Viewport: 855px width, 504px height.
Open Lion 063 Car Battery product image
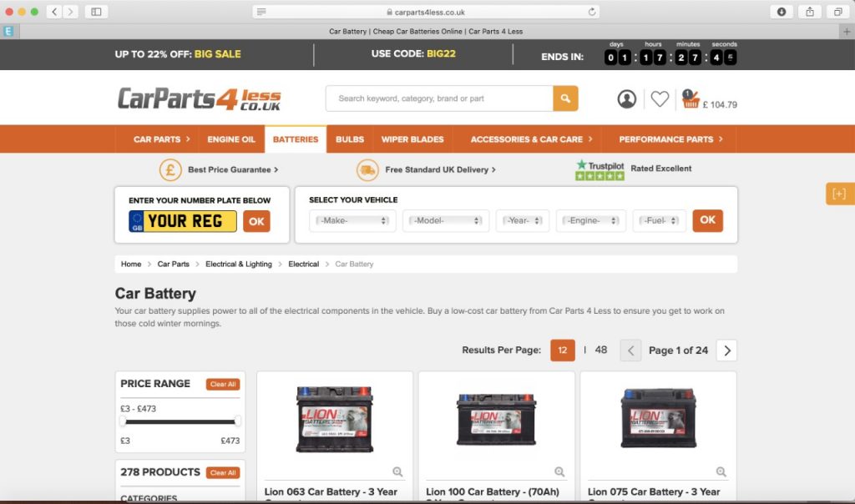pyautogui.click(x=334, y=419)
